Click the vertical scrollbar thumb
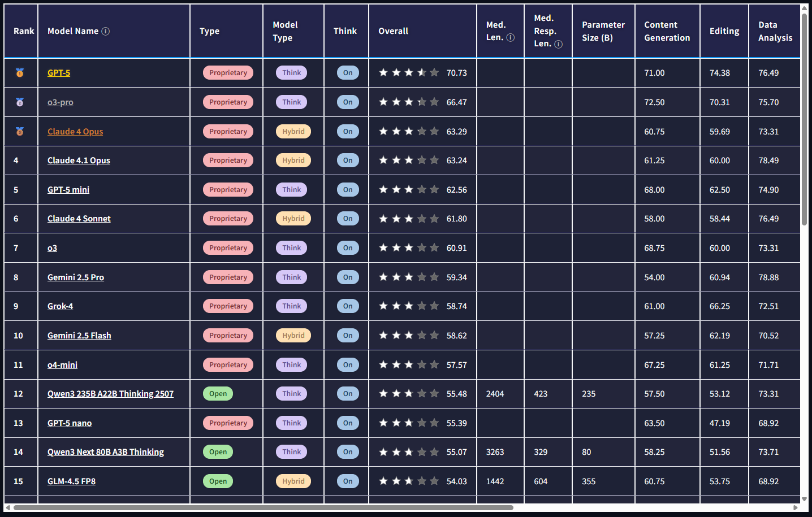This screenshot has width=812, height=517. [x=805, y=119]
